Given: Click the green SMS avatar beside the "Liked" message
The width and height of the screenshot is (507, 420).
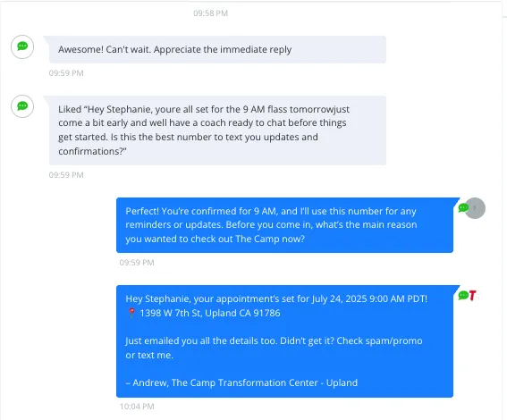Looking at the screenshot, I should [x=22, y=106].
